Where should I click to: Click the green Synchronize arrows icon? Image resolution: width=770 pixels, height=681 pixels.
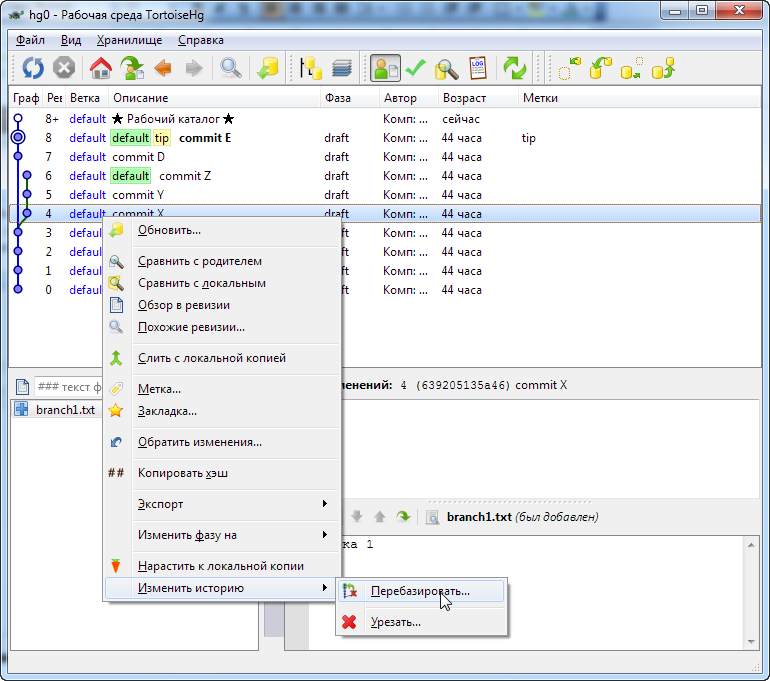[514, 68]
